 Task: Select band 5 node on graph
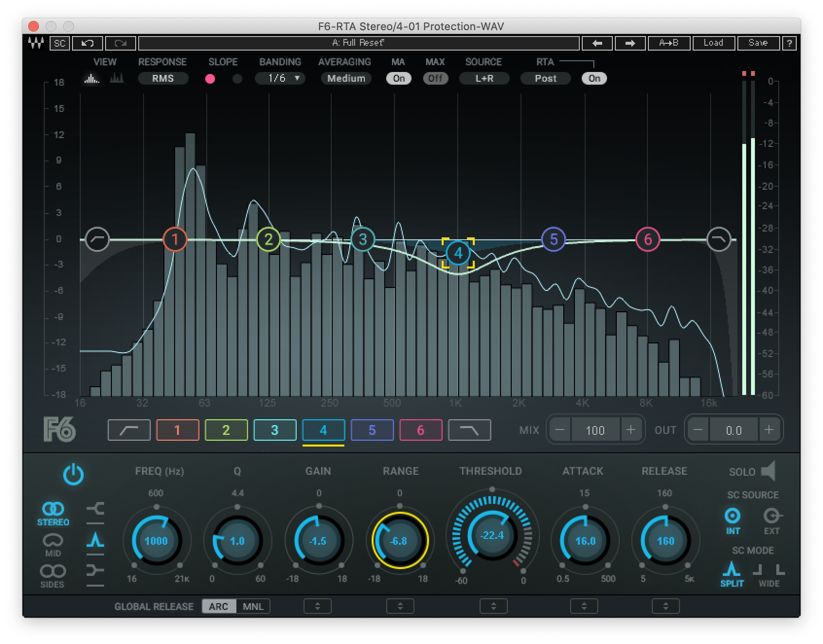point(554,239)
